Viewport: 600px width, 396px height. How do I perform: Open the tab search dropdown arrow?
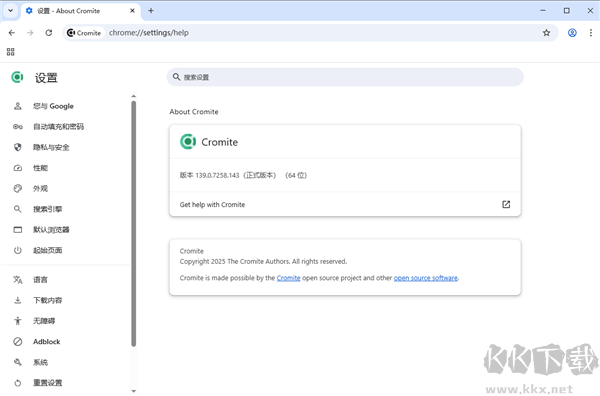point(10,11)
